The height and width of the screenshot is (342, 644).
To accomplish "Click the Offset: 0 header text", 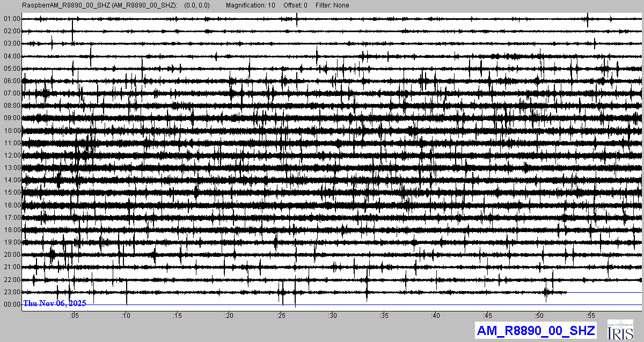I will (x=294, y=5).
